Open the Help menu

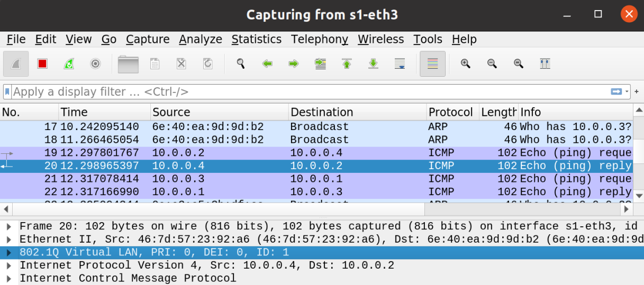point(464,39)
